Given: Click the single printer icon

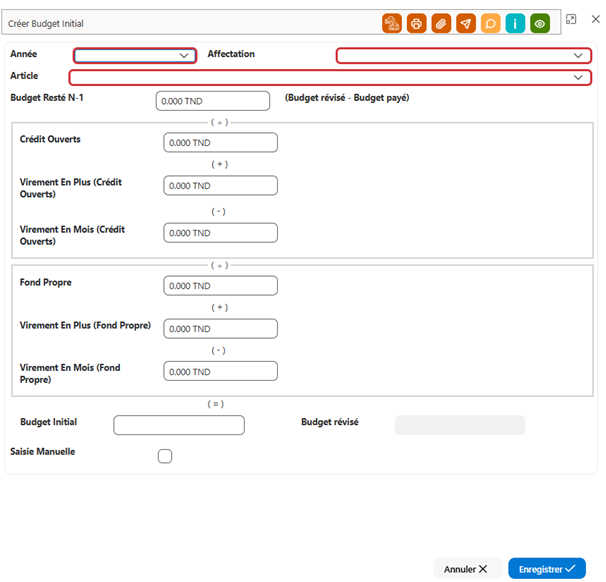Looking at the screenshot, I should 416,24.
